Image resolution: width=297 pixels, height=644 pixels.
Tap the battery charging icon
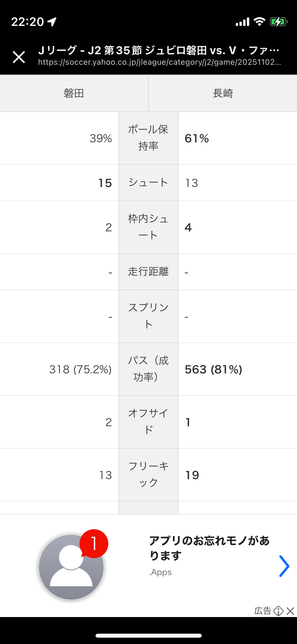pos(278,22)
